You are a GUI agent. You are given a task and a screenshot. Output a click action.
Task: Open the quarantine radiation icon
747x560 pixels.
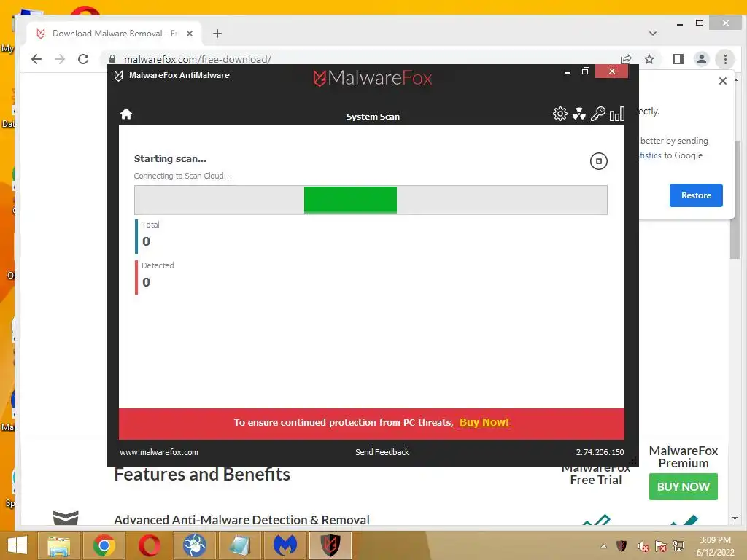pyautogui.click(x=578, y=114)
